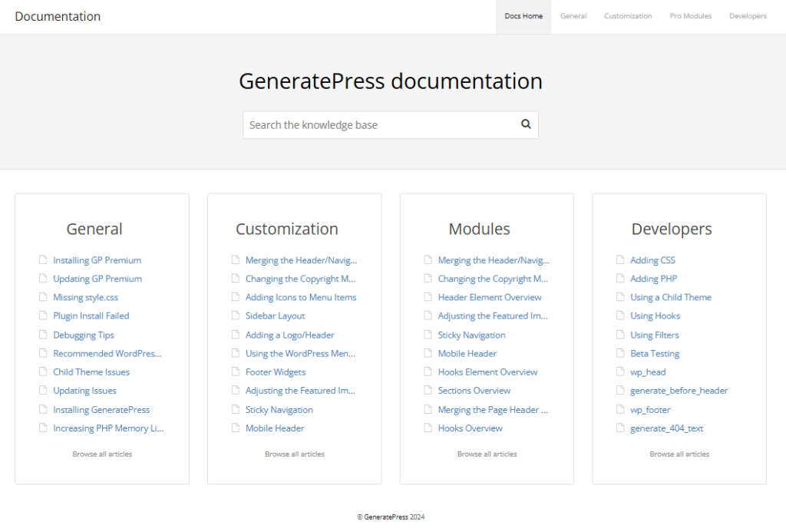This screenshot has width=786, height=532.
Task: Click the knowledge base search field
Action: coord(368,124)
